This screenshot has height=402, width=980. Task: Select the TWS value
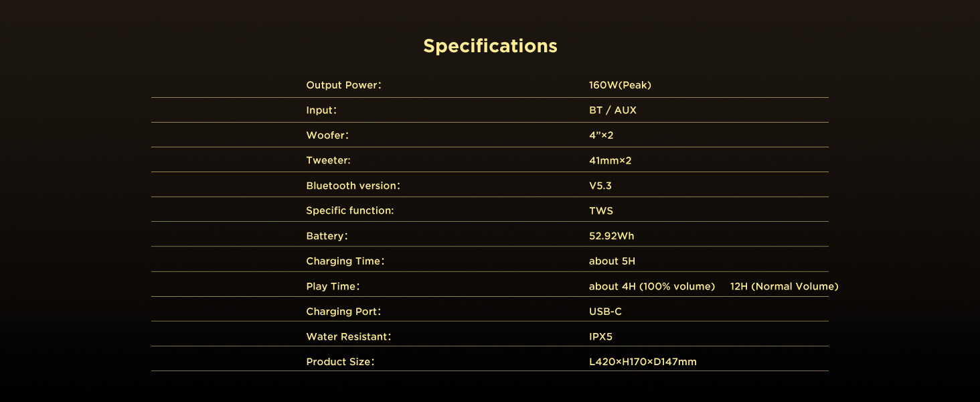[x=601, y=211]
